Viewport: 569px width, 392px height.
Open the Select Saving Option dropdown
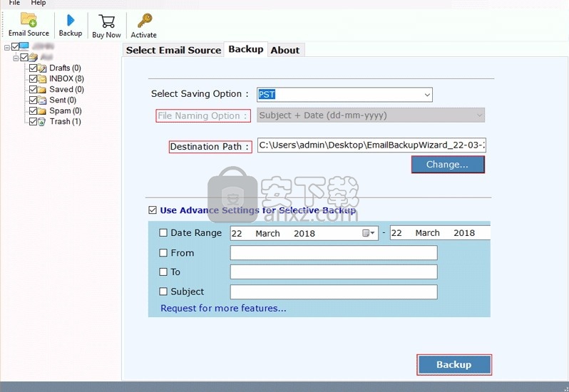pos(426,94)
